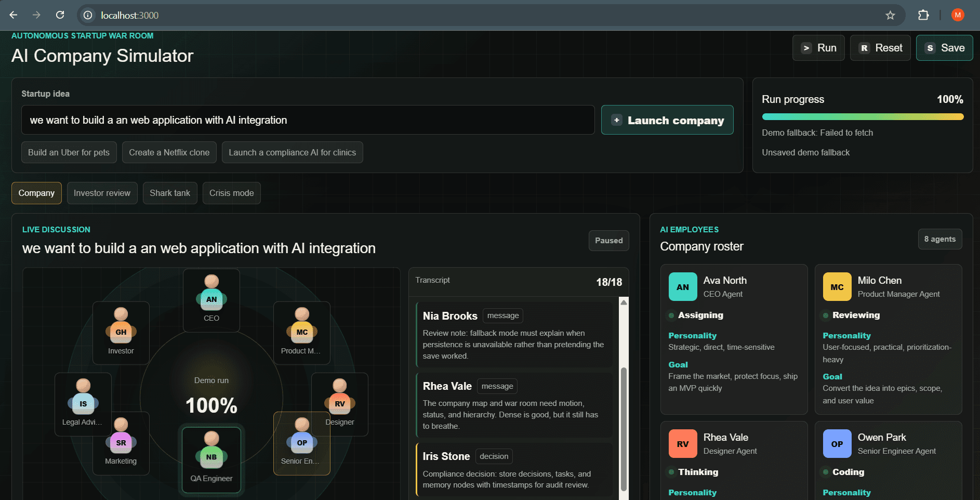Launch company with the typed idea
This screenshot has width=980, height=500.
[667, 120]
